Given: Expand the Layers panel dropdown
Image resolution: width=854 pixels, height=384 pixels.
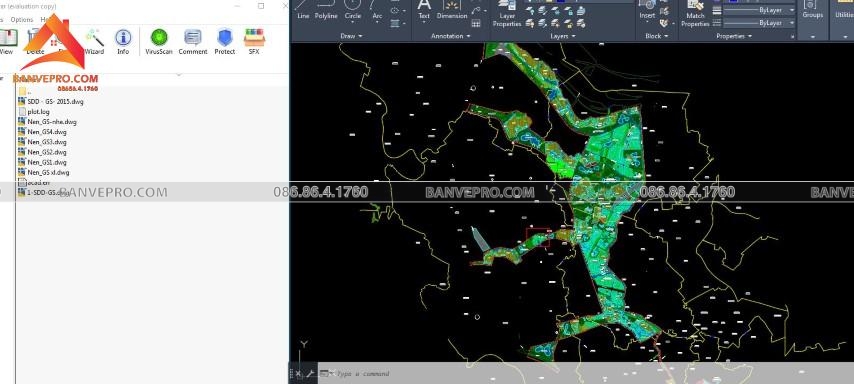Looking at the screenshot, I should point(563,36).
